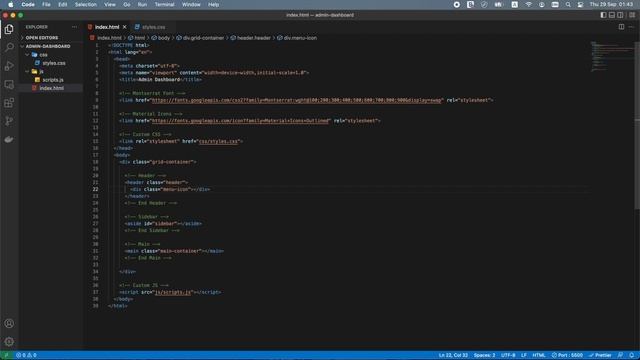This screenshot has height=360, width=640.
Task: Open the Edit menu
Action: (x=62, y=4)
